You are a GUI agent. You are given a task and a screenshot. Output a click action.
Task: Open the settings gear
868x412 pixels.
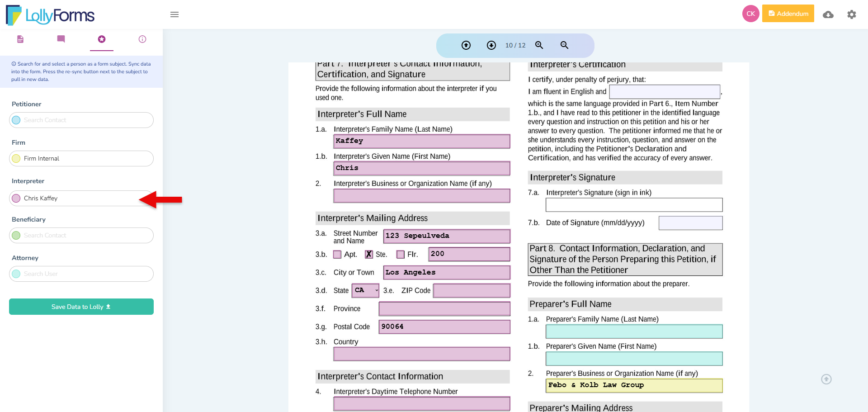[x=852, y=14]
